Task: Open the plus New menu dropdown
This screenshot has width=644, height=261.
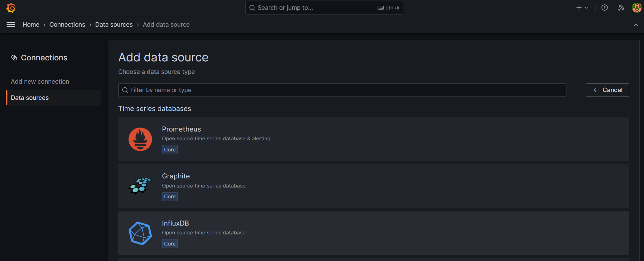Action: pyautogui.click(x=582, y=8)
